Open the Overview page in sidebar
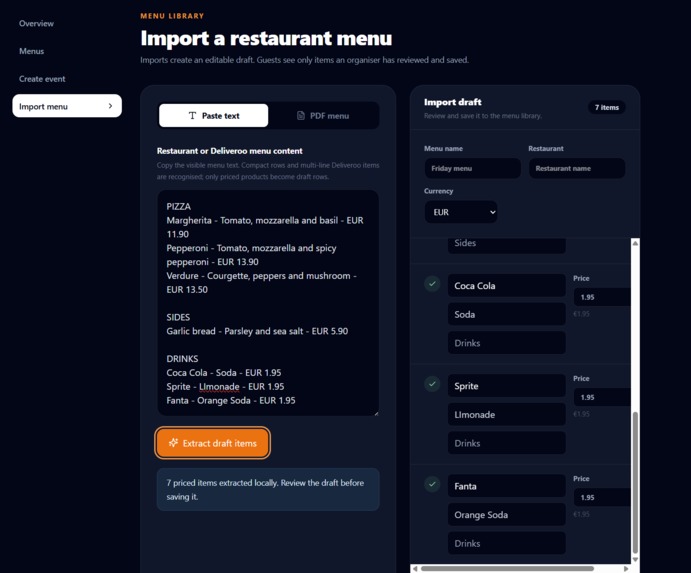691x573 pixels. tap(36, 23)
